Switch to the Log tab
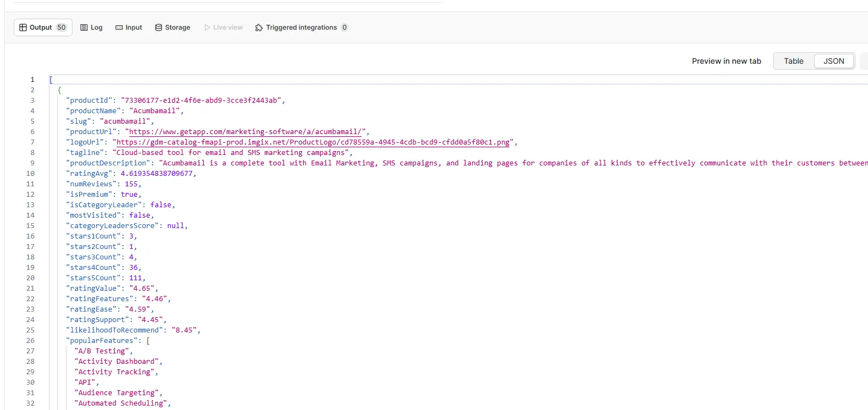This screenshot has width=868, height=410. tap(91, 27)
